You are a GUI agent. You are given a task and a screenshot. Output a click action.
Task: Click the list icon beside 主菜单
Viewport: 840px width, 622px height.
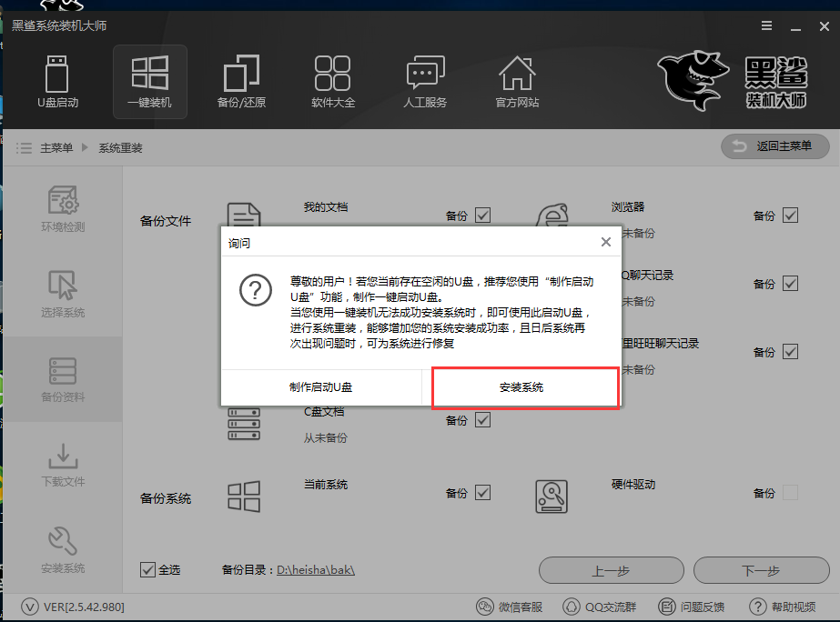24,147
